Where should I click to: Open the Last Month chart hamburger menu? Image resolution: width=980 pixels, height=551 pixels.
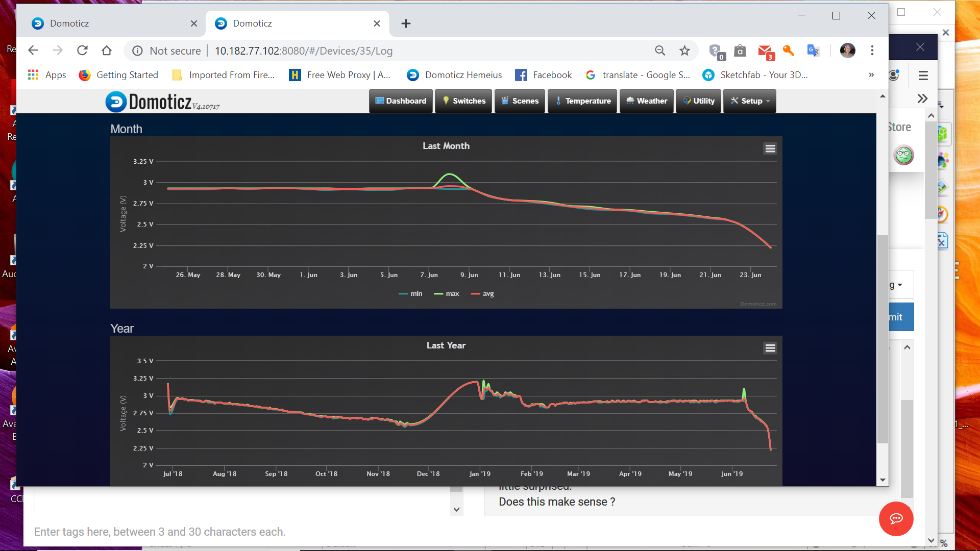click(770, 148)
